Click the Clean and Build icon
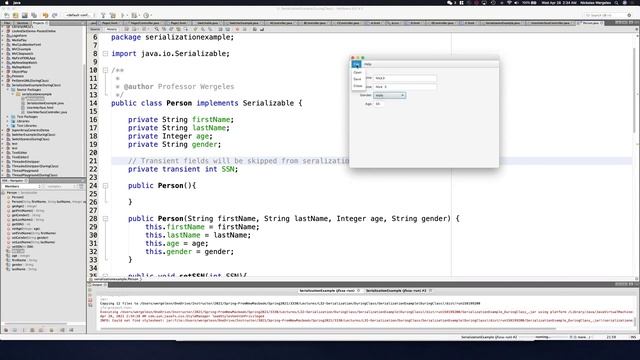The height and width of the screenshot is (360, 640). pyautogui.click(x=113, y=16)
